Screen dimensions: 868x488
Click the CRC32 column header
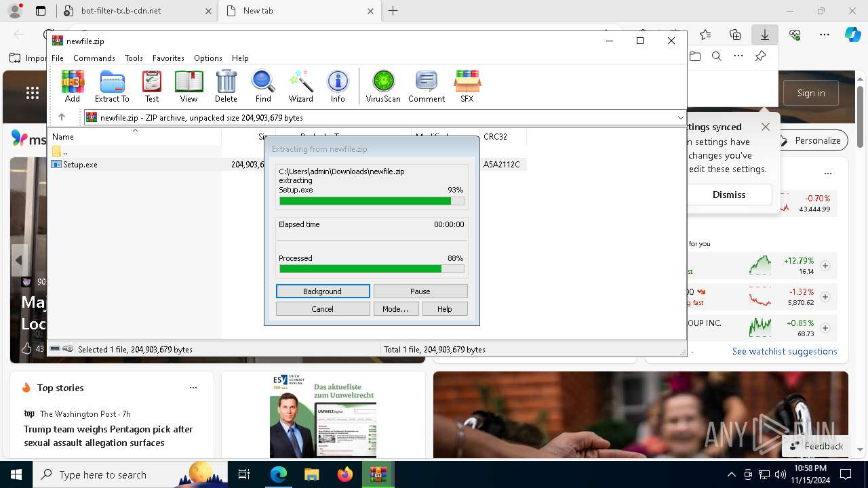click(x=502, y=137)
